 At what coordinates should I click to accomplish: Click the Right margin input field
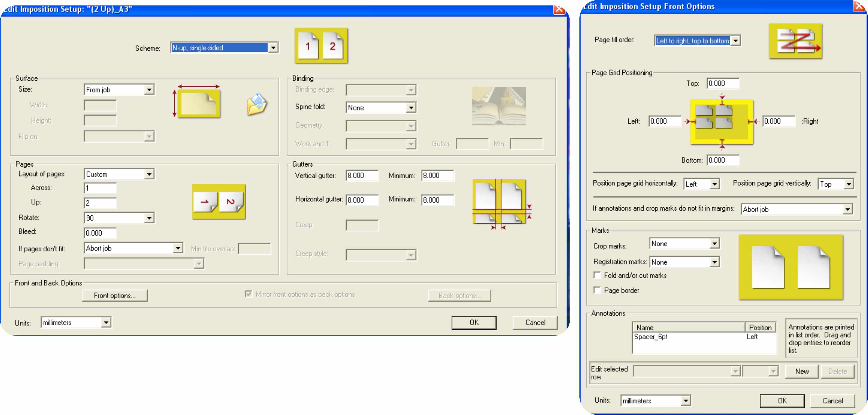(779, 122)
